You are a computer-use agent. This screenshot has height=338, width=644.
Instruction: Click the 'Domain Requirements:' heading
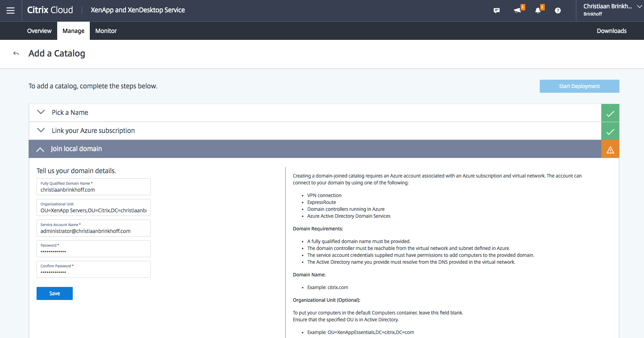tap(318, 229)
